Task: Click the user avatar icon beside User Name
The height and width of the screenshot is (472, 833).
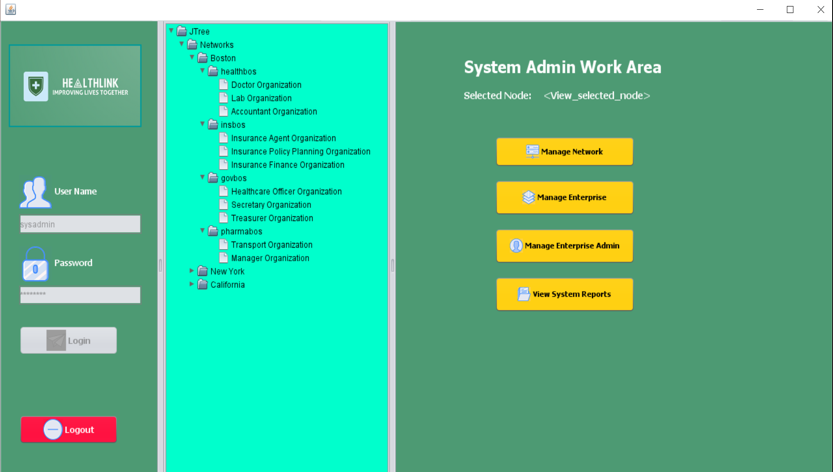Action: click(x=35, y=192)
